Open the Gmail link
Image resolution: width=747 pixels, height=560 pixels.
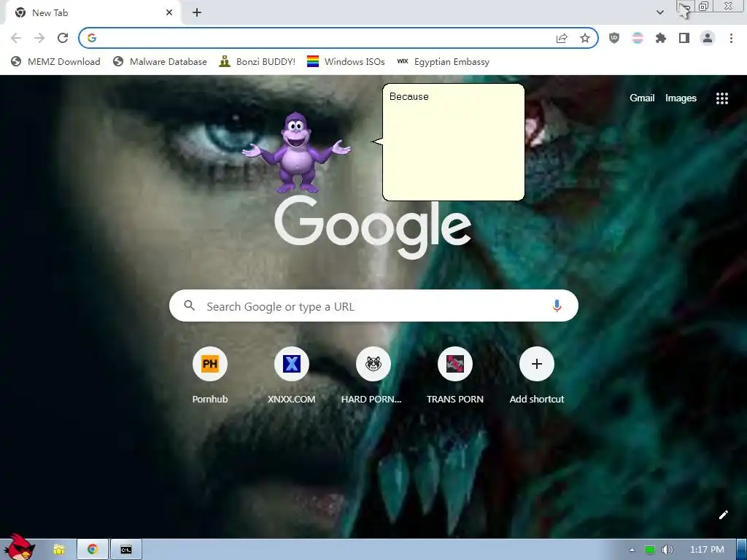pyautogui.click(x=642, y=98)
